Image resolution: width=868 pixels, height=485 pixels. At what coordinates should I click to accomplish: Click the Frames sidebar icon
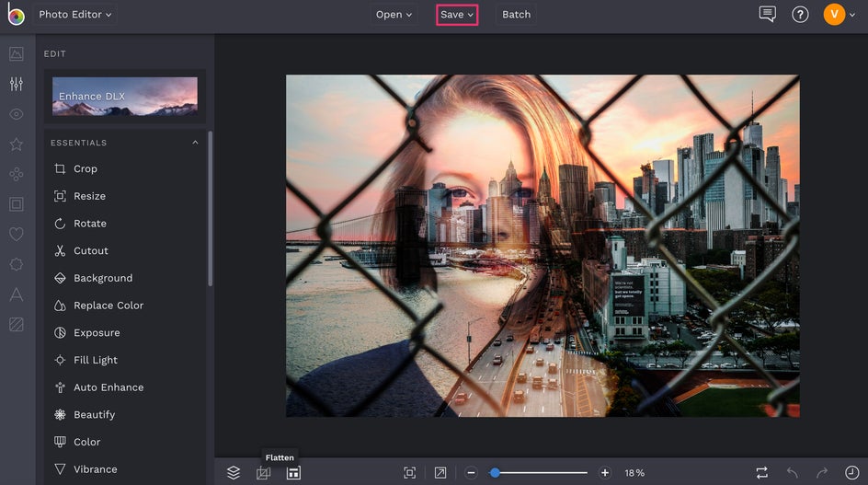point(17,204)
